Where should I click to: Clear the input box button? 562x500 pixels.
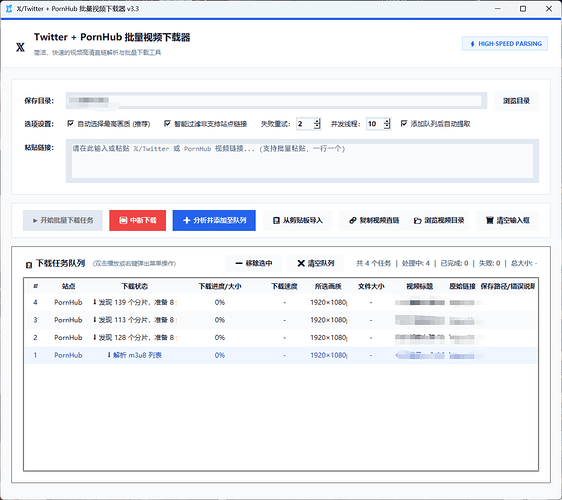(x=507, y=220)
